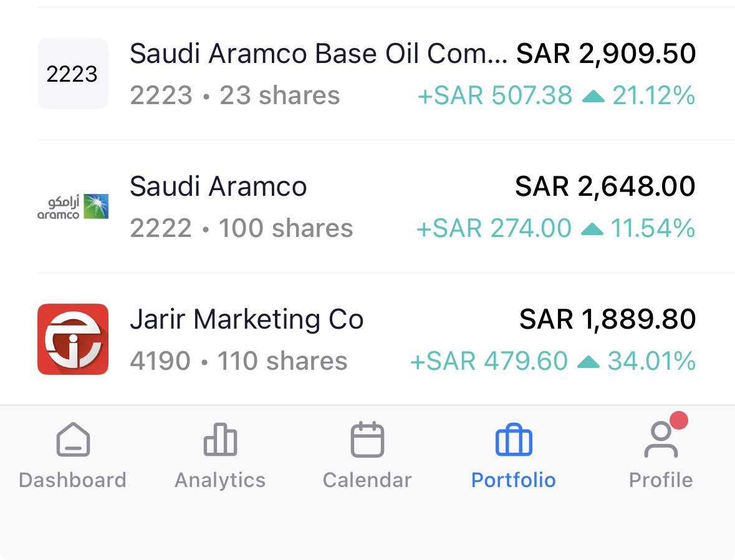Open the Profile tab label
The image size is (735, 560).
(661, 480)
